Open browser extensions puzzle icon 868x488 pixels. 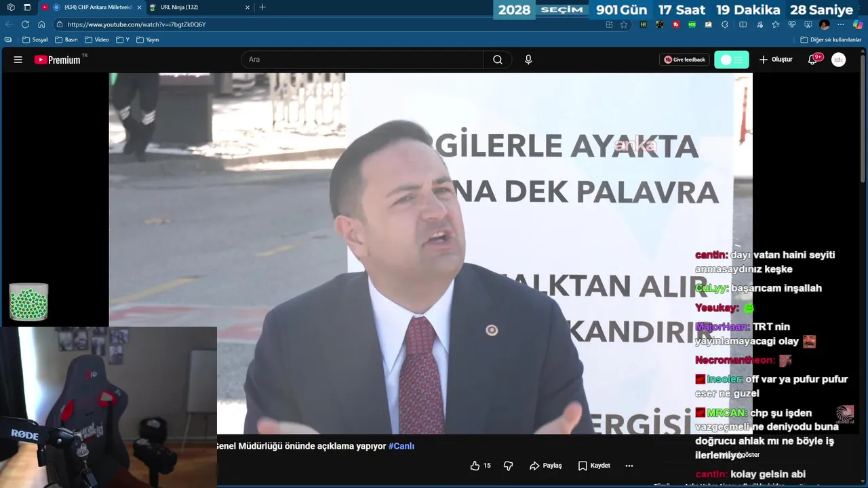tap(725, 24)
